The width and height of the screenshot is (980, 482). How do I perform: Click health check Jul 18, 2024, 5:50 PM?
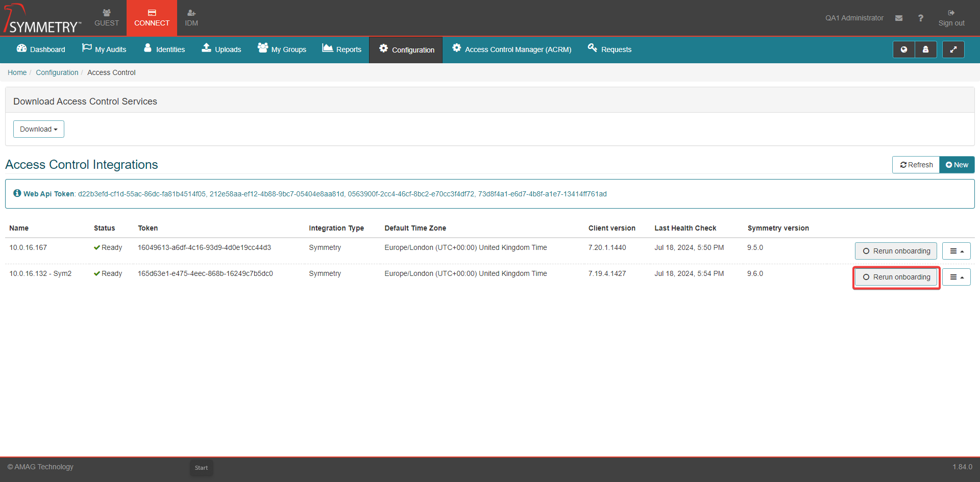(x=689, y=247)
